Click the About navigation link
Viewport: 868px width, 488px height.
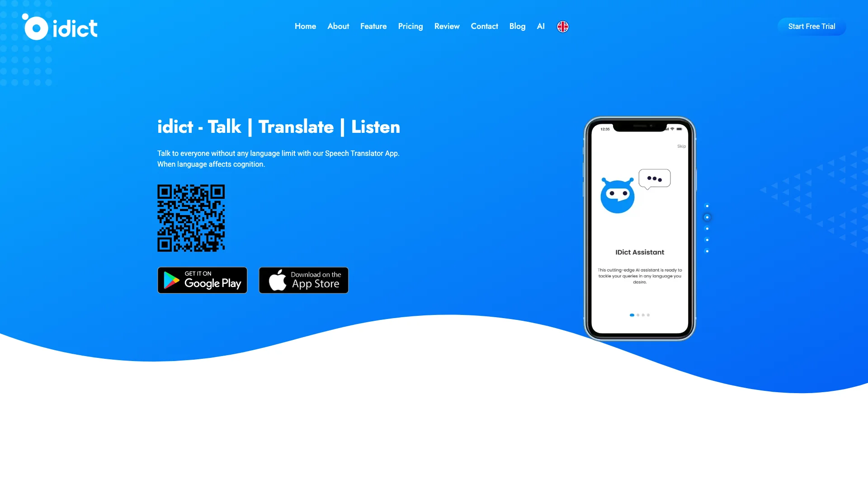point(338,26)
